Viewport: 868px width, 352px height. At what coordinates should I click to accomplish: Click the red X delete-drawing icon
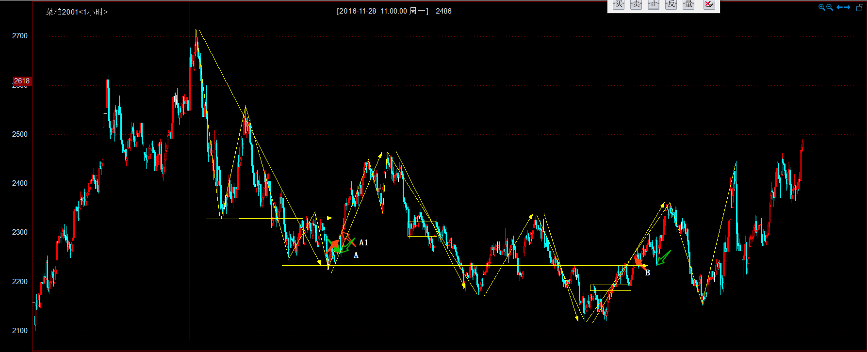pos(708,4)
